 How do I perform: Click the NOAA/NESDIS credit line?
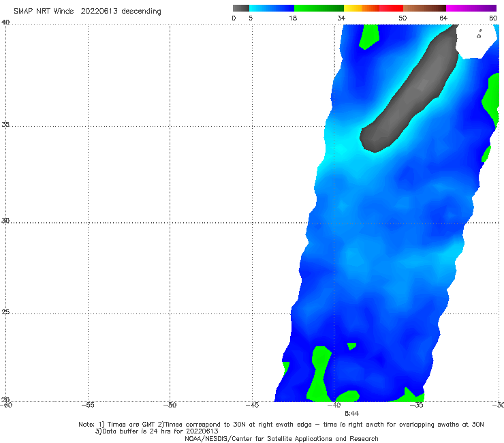click(281, 439)
